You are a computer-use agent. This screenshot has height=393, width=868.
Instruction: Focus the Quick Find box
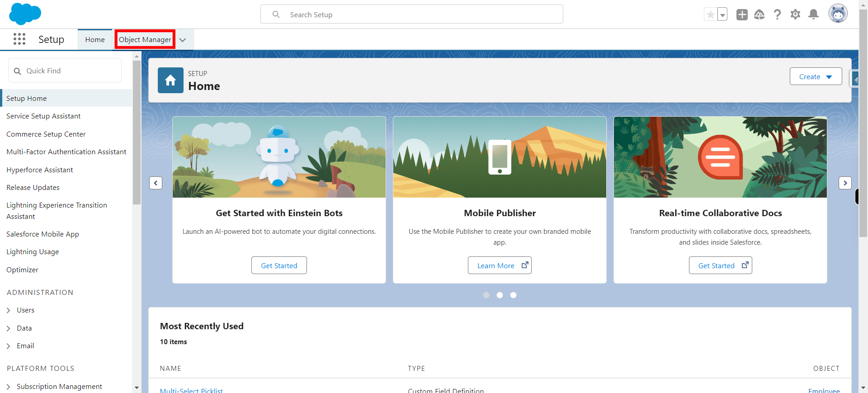click(65, 71)
